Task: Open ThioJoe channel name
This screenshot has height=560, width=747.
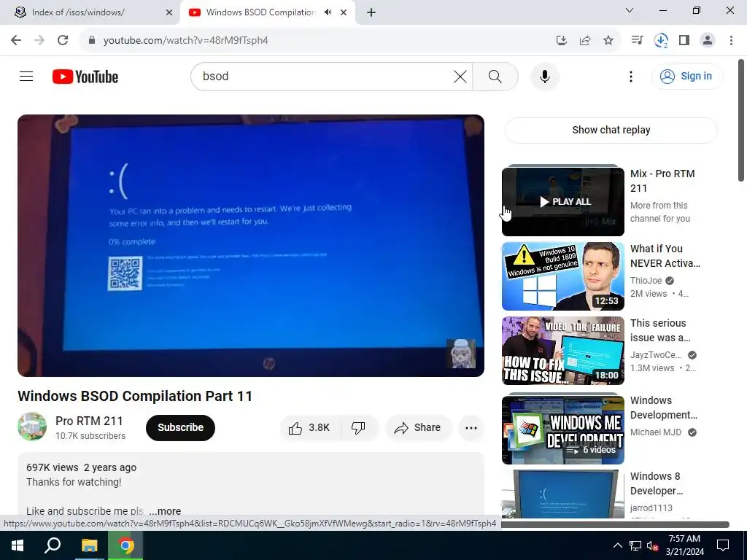Action: pyautogui.click(x=646, y=281)
